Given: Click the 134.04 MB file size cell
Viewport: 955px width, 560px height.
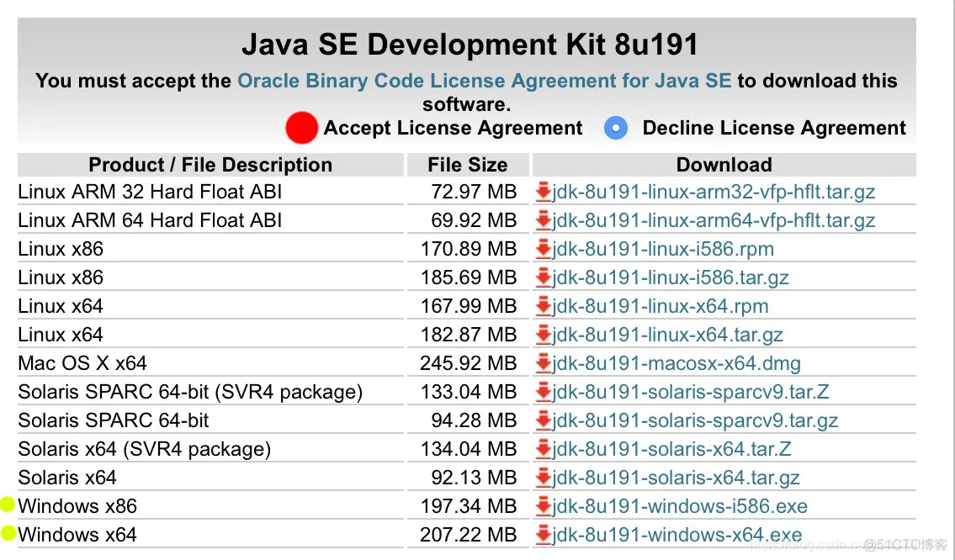Looking at the screenshot, I should coord(469,449).
